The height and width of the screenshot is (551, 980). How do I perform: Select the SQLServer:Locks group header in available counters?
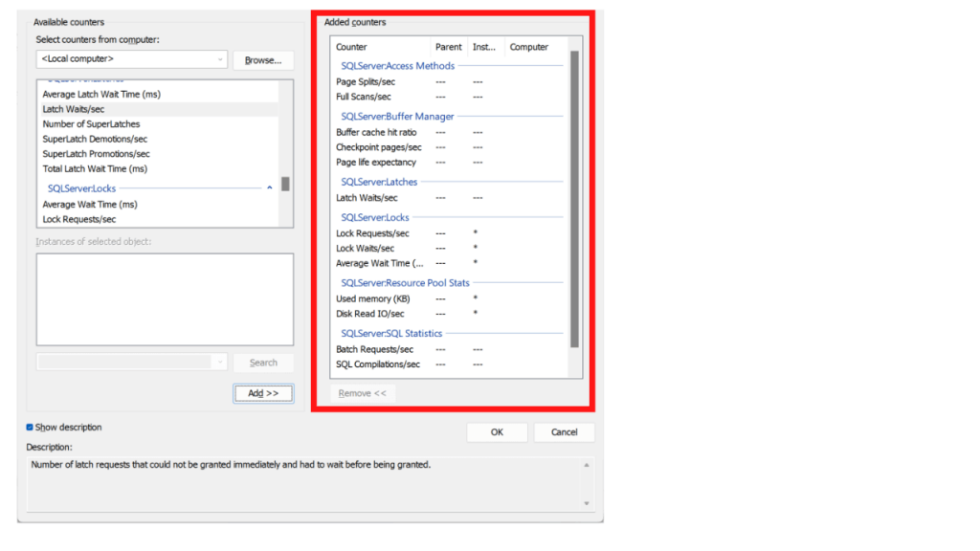click(82, 188)
